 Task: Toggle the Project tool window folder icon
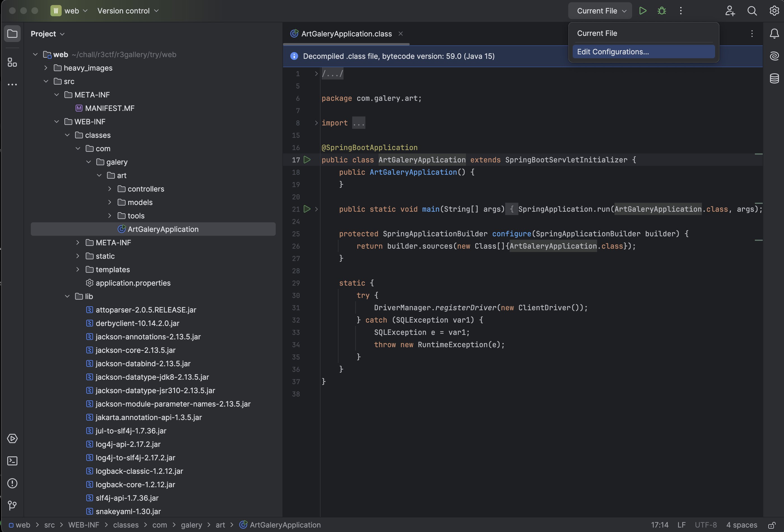(12, 34)
